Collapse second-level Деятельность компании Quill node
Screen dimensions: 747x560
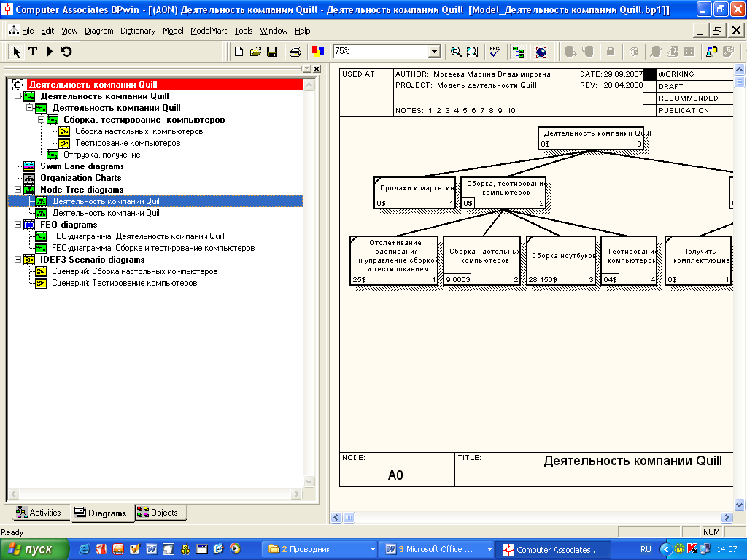(x=29, y=108)
